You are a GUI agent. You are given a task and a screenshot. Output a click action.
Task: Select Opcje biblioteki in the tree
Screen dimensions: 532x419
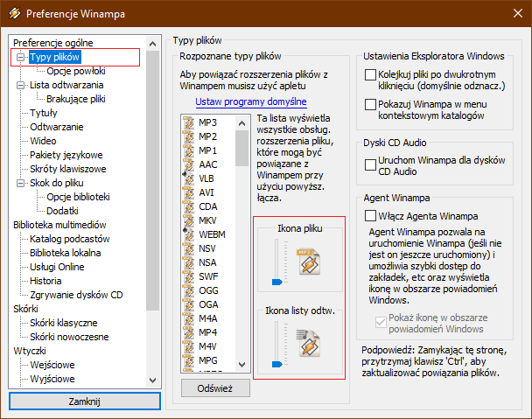(78, 197)
